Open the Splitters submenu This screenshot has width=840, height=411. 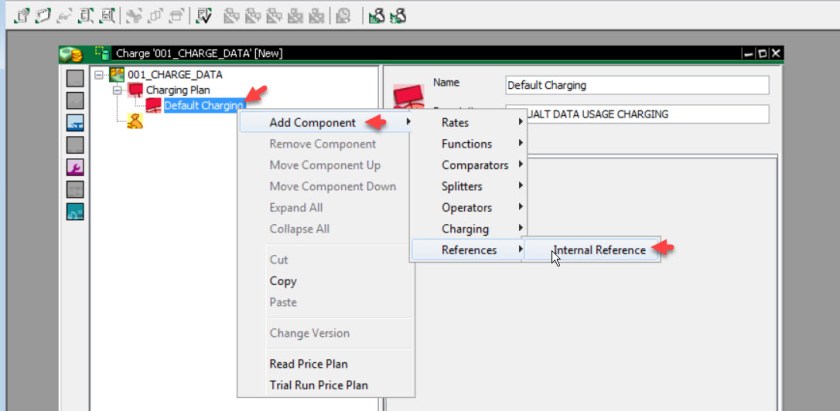tap(468, 186)
